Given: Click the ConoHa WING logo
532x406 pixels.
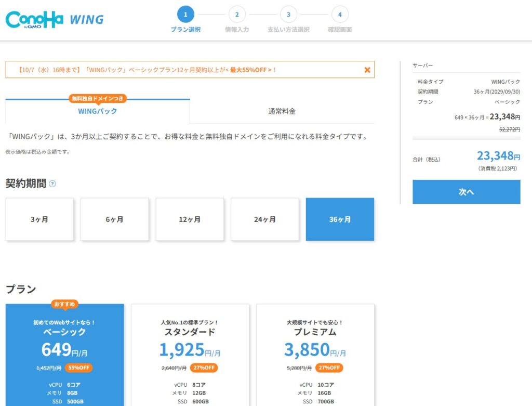Looking at the screenshot, I should [x=55, y=20].
